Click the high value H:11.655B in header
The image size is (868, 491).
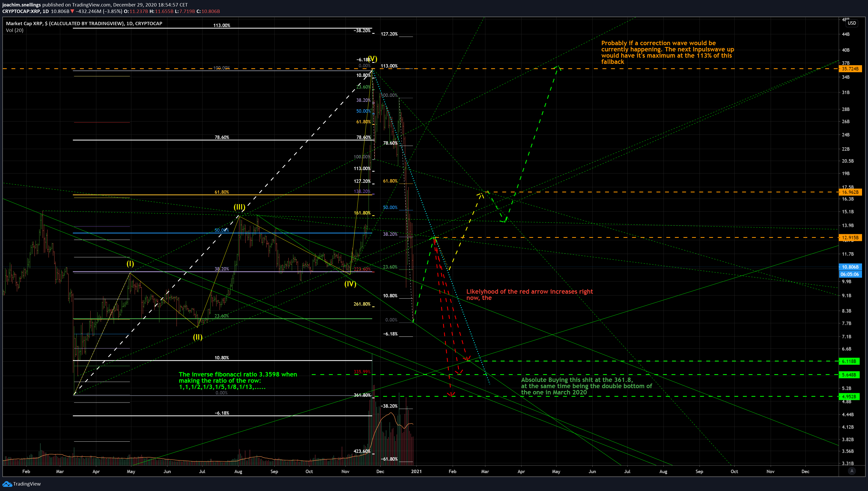pos(161,11)
